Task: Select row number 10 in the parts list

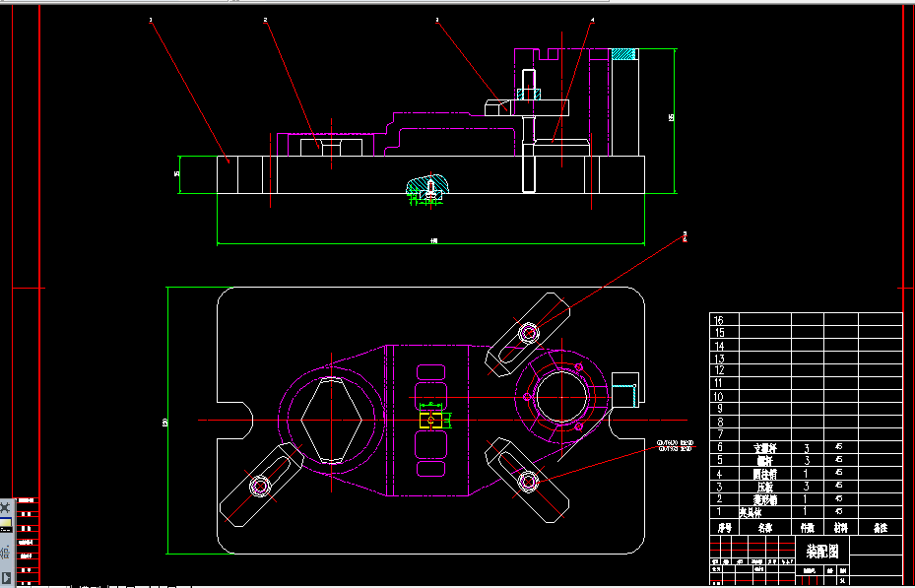Action: [719, 397]
